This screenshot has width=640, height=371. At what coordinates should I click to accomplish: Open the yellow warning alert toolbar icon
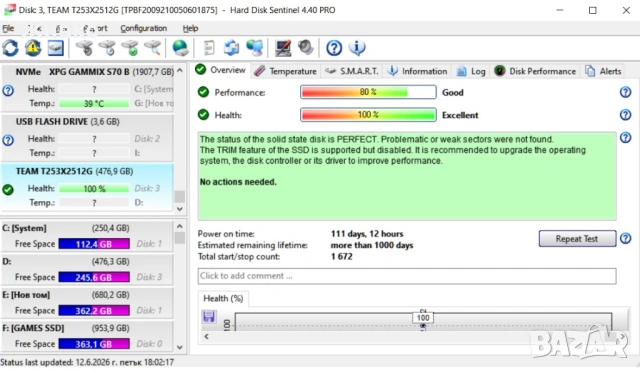tap(33, 48)
